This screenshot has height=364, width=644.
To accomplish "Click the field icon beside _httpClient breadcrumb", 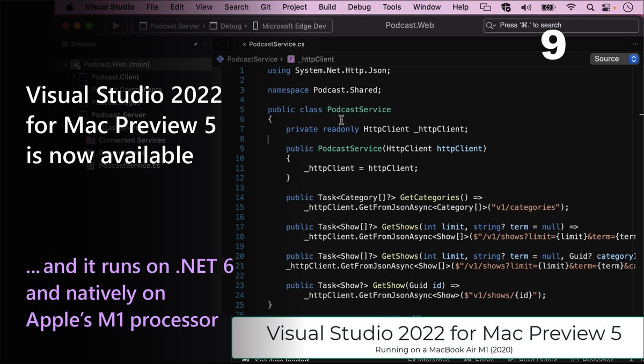I will 291,59.
